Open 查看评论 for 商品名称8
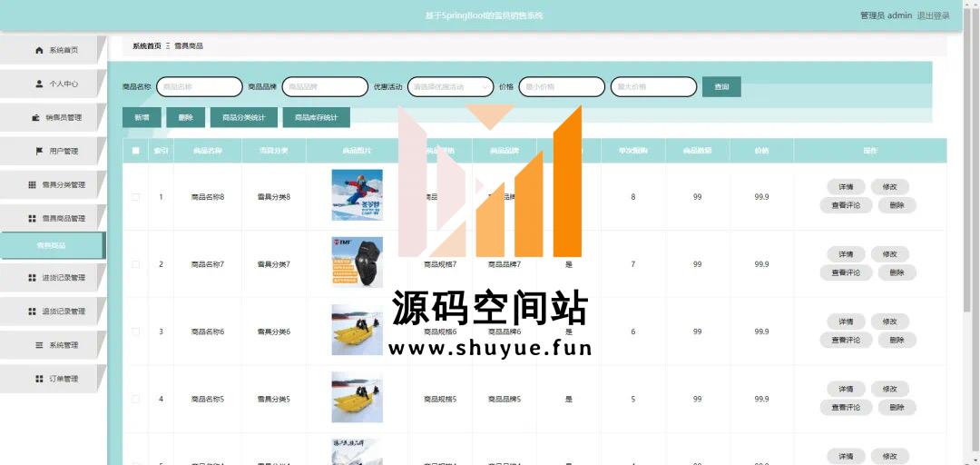 point(847,205)
